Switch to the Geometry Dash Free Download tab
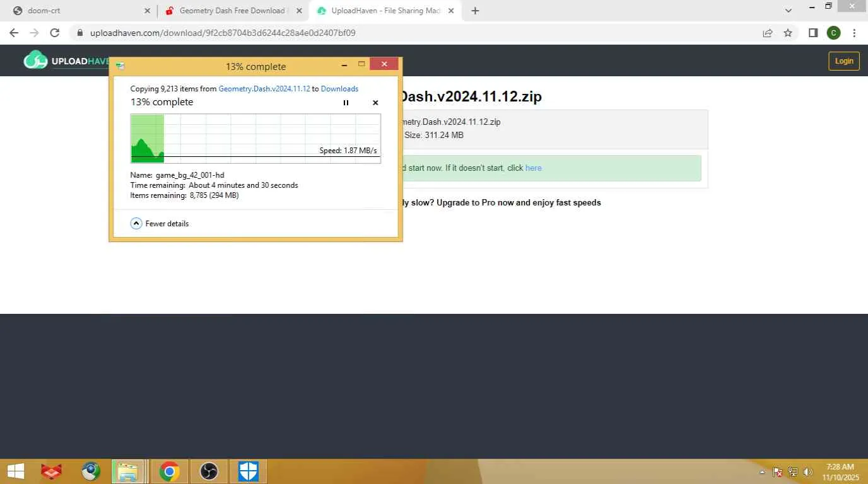This screenshot has height=484, width=868. [232, 11]
